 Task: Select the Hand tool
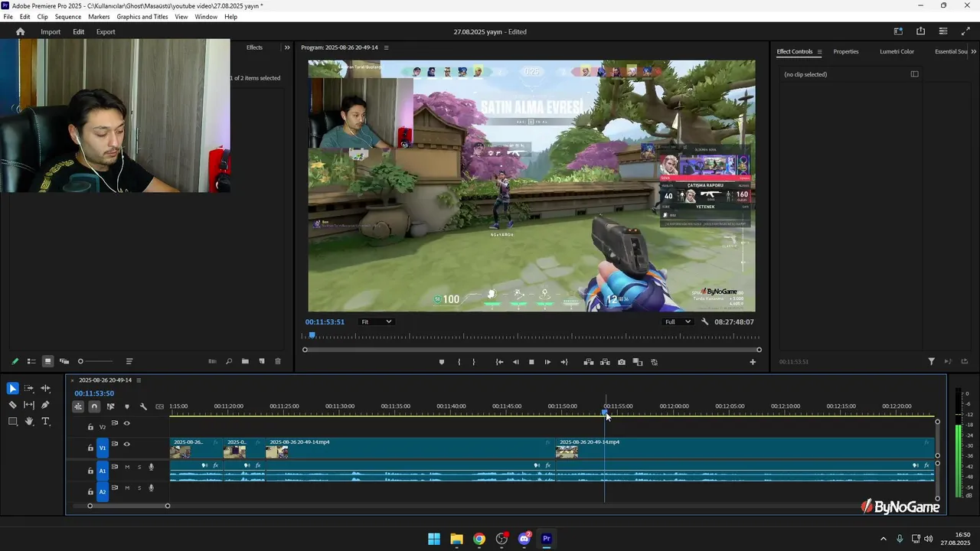click(x=29, y=421)
